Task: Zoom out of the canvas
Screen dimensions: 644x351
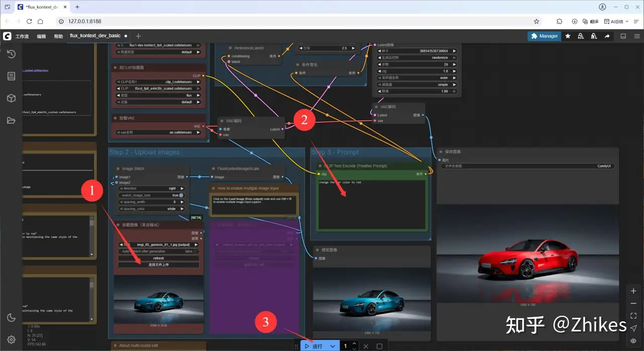Action: coord(633,303)
